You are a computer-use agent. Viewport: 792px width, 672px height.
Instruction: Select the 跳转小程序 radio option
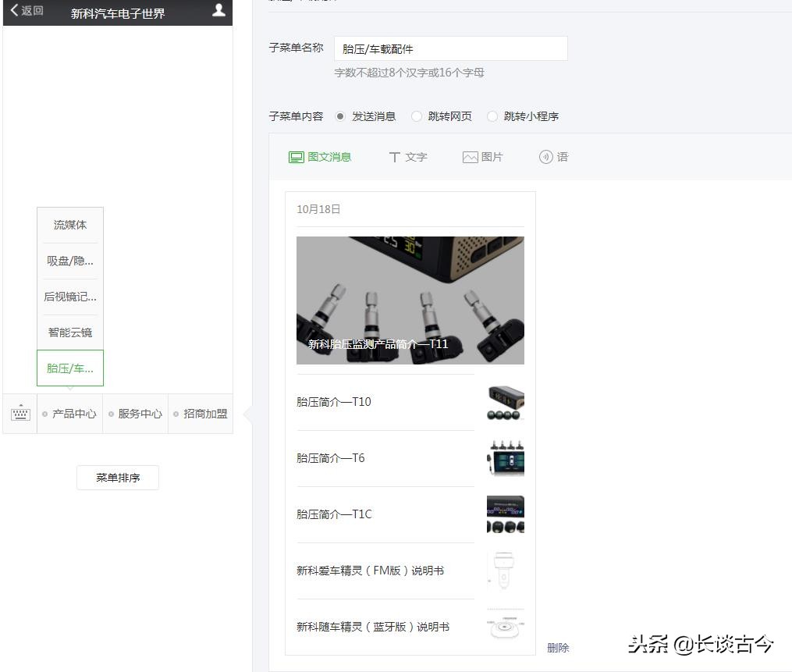(x=492, y=116)
